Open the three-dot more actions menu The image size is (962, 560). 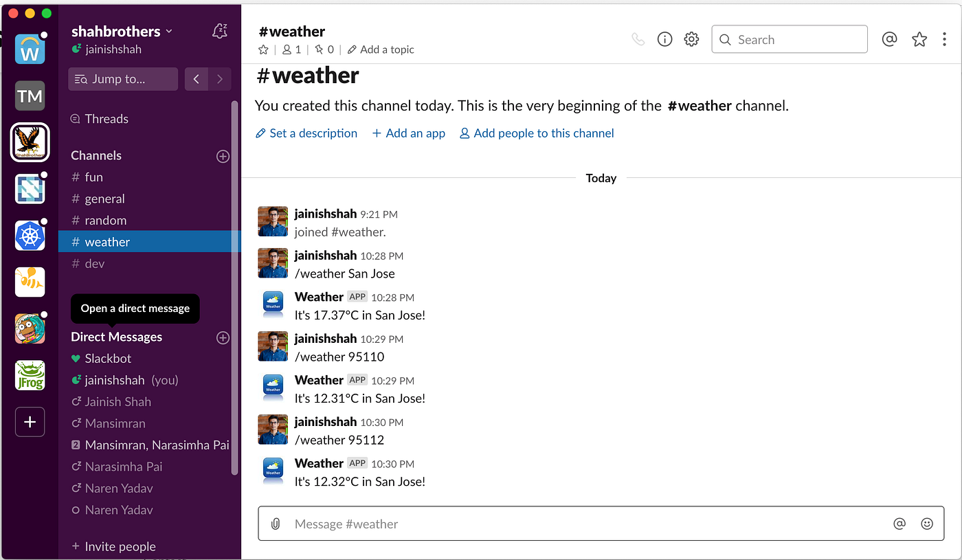(x=945, y=40)
